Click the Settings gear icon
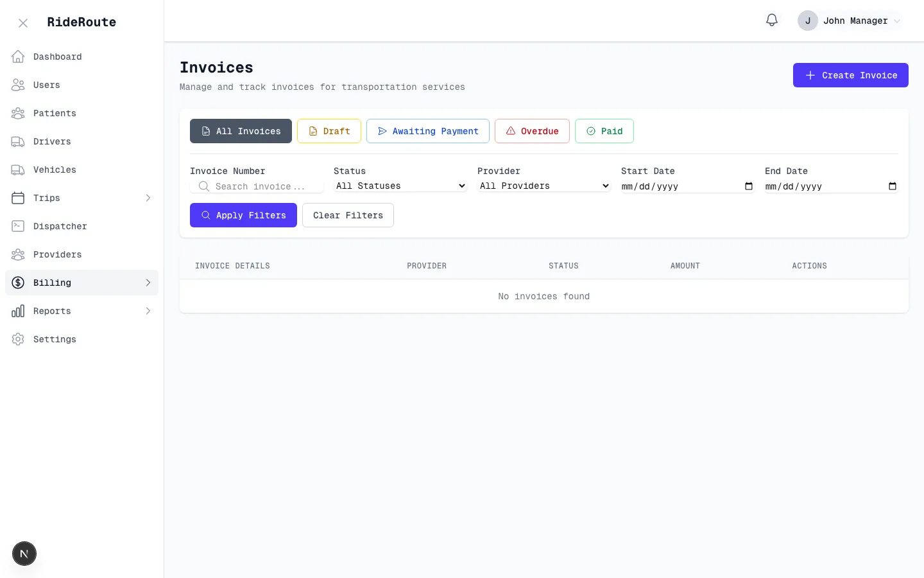Viewport: 924px width, 578px height. point(18,339)
